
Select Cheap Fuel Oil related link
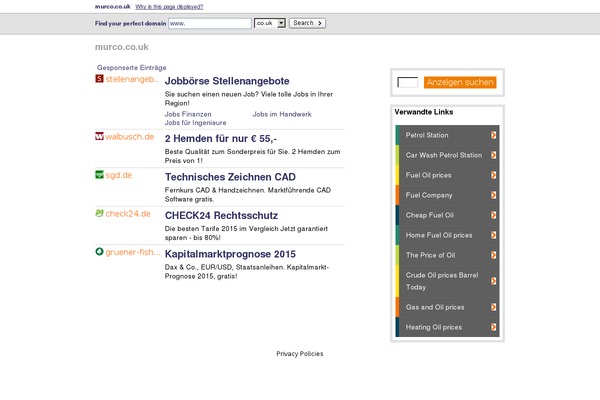click(x=429, y=215)
